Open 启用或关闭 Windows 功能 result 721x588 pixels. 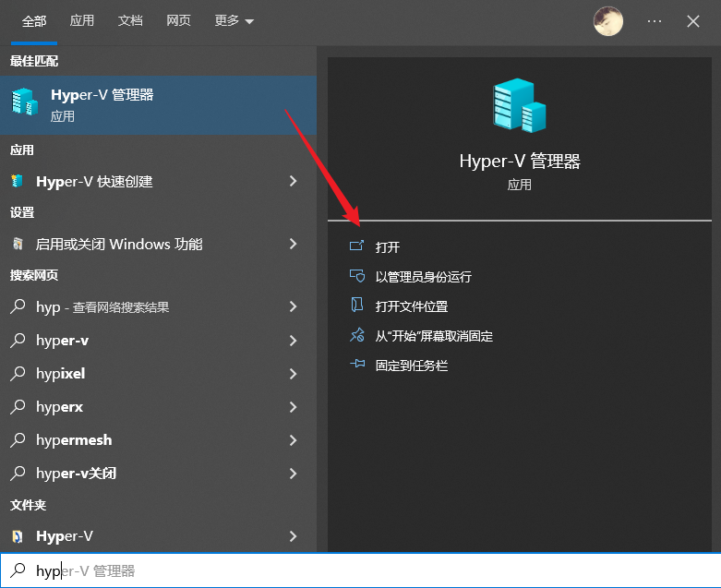(x=158, y=244)
